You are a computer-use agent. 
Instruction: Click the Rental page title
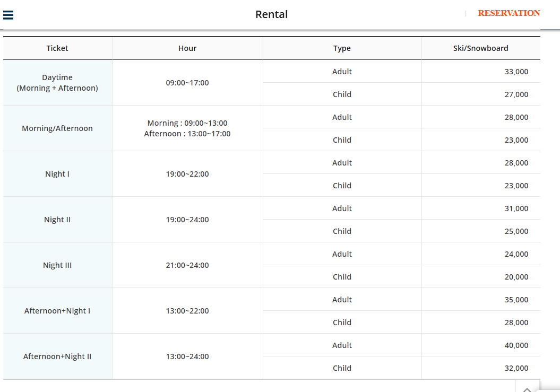click(271, 14)
